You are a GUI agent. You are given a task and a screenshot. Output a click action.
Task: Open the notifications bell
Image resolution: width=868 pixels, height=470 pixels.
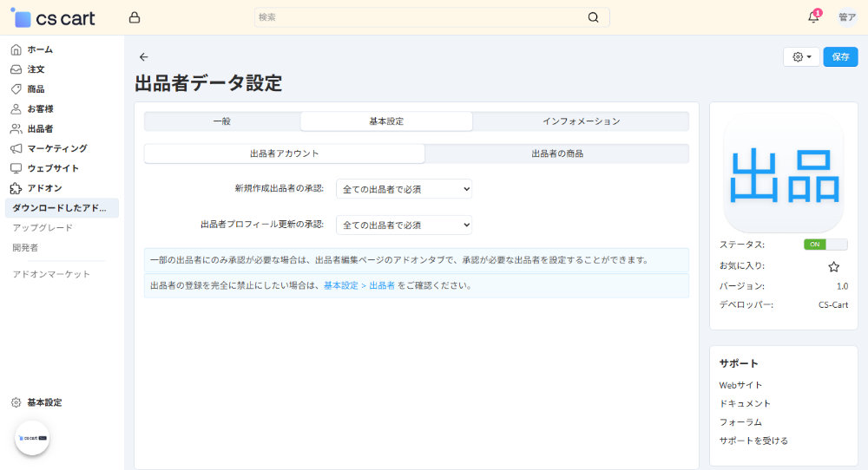(x=813, y=17)
